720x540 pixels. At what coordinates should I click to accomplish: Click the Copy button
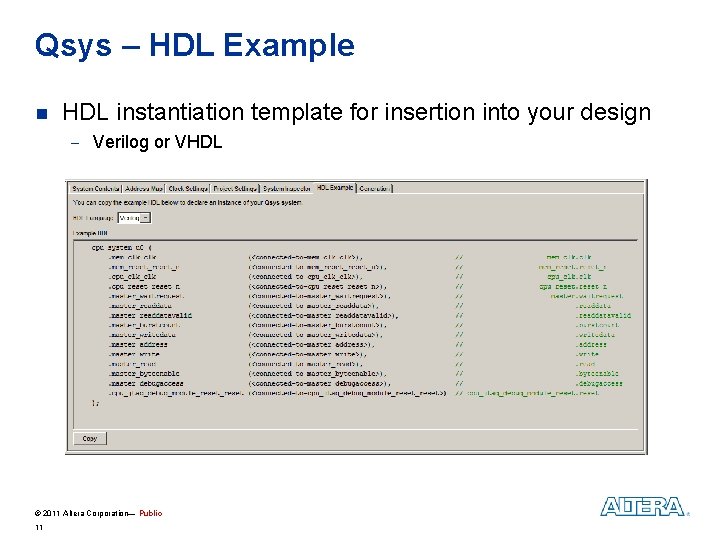tap(90, 439)
